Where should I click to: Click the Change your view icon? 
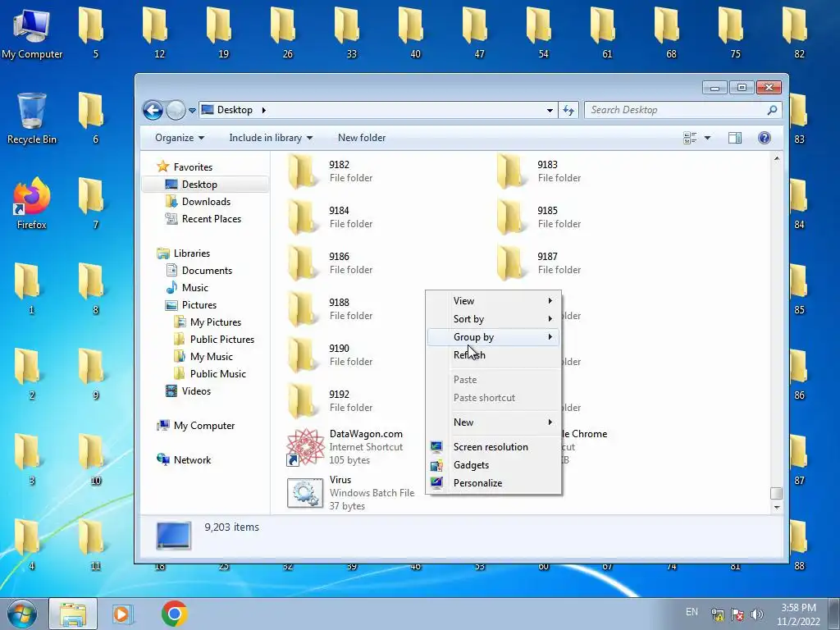tap(690, 138)
